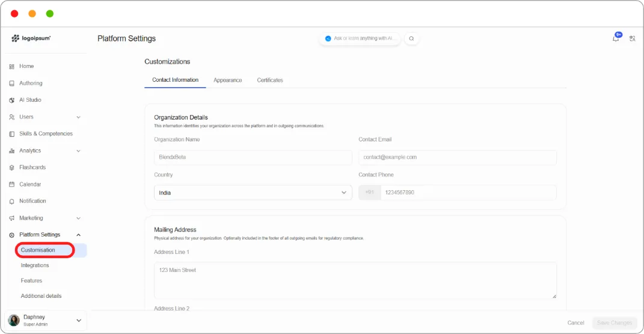Go to Home in sidebar
This screenshot has height=334, width=644.
(26, 66)
